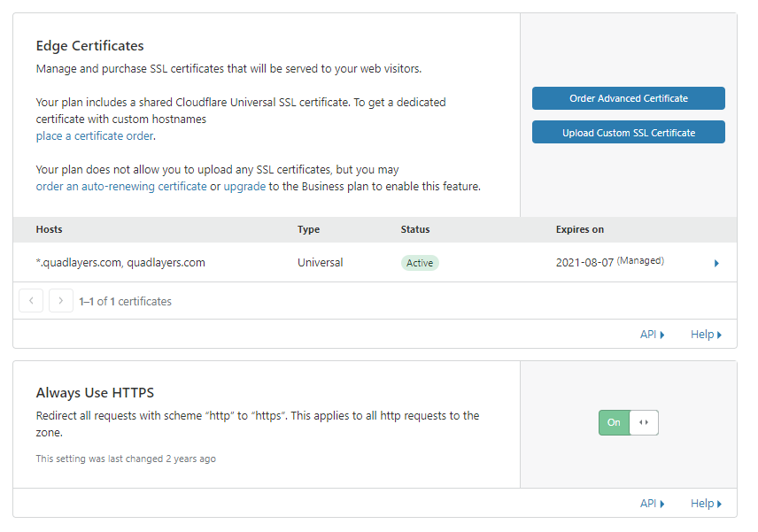Image resolution: width=758 pixels, height=532 pixels.
Task: Select the 'Expires on' column header
Action: (x=579, y=229)
